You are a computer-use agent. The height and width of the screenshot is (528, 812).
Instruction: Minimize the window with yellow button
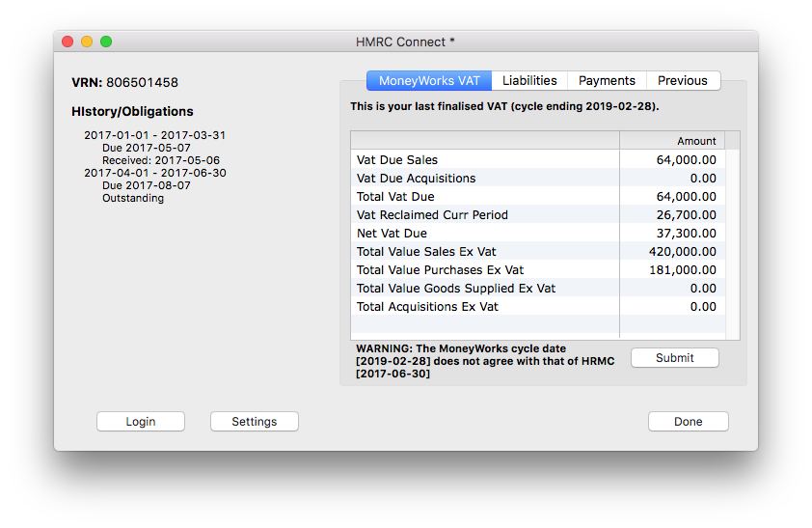tap(87, 42)
